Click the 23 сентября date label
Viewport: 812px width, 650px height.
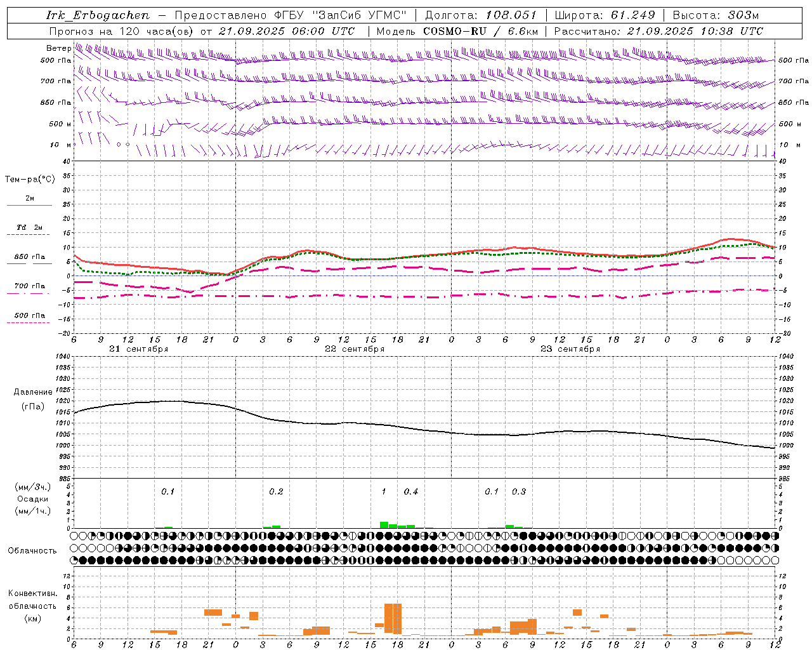(x=570, y=349)
